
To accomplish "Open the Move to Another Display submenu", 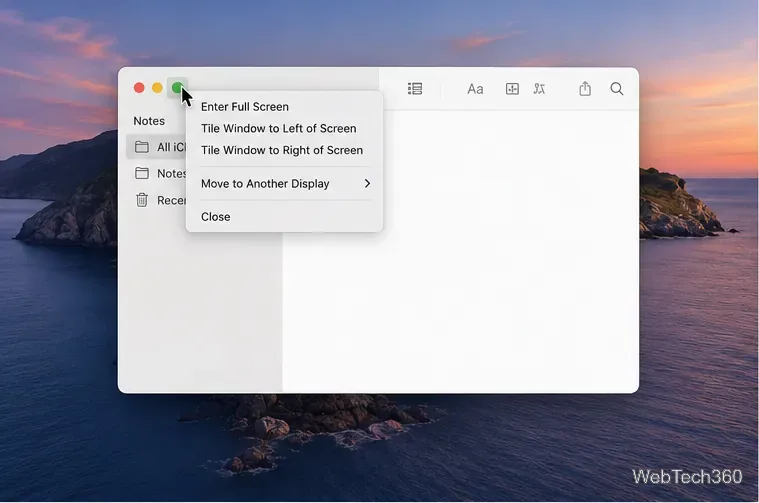I will (285, 183).
